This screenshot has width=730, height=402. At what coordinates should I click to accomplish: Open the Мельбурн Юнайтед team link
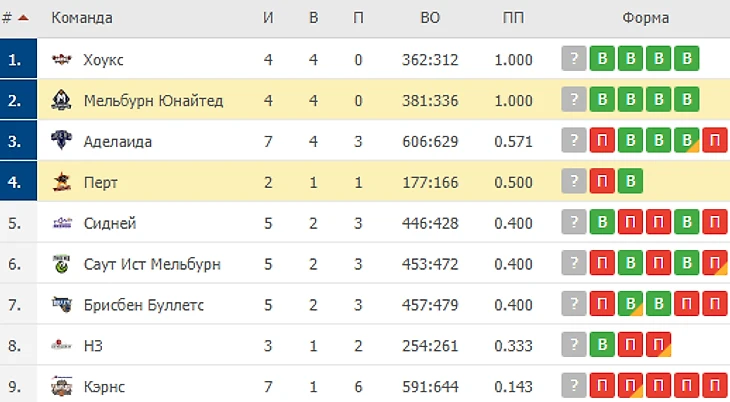[153, 101]
